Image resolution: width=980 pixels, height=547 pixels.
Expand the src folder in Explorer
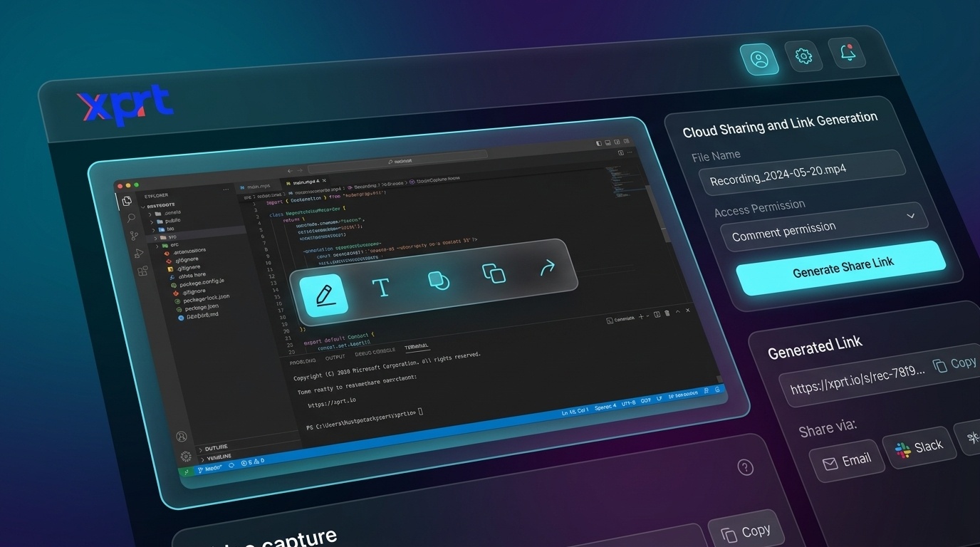[x=167, y=236]
